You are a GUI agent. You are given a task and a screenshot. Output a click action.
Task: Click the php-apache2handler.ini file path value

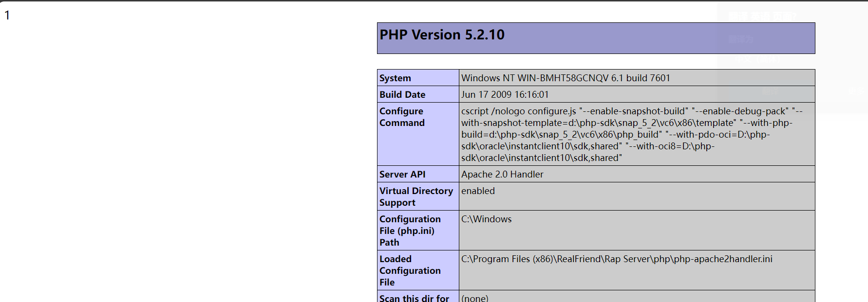617,259
